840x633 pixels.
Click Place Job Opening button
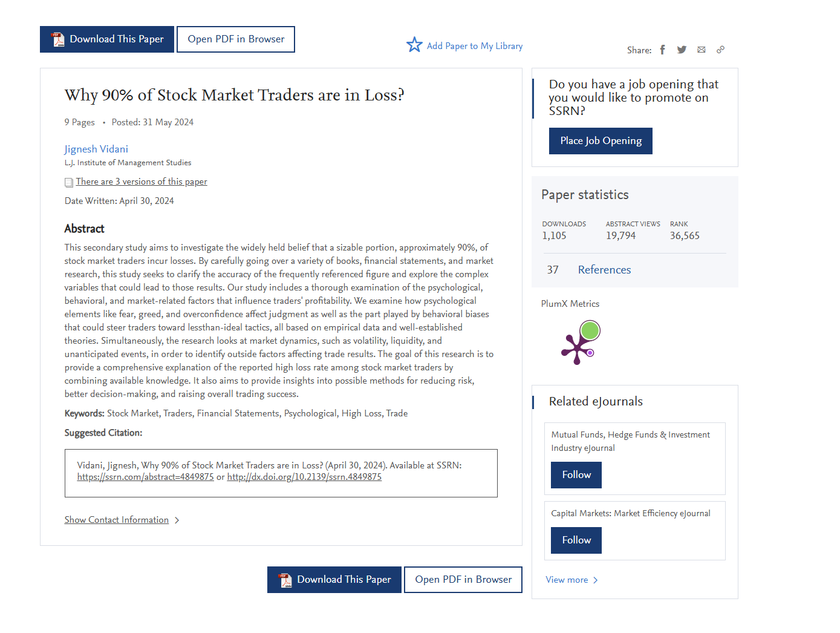(600, 141)
